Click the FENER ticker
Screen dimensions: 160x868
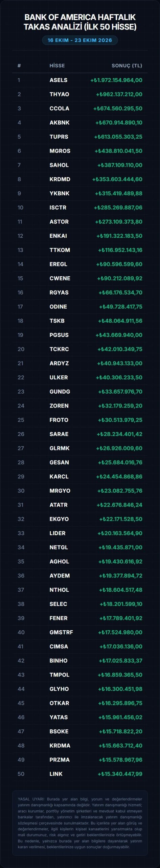coord(59,618)
